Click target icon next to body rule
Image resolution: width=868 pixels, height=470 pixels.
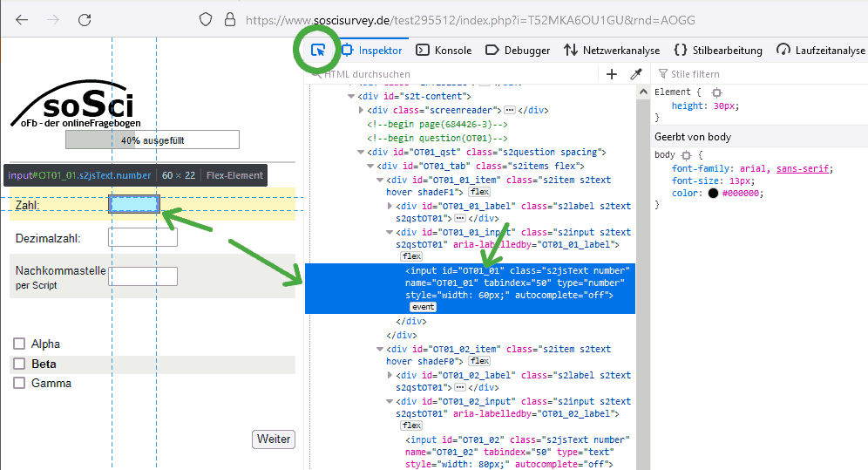tap(687, 155)
